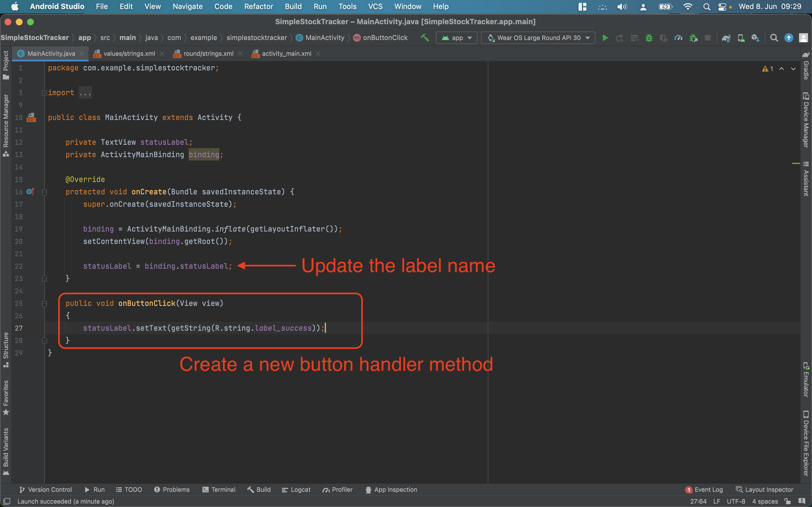Image resolution: width=812 pixels, height=507 pixels.
Task: Collapse onCreate method fold marker
Action: click(44, 192)
